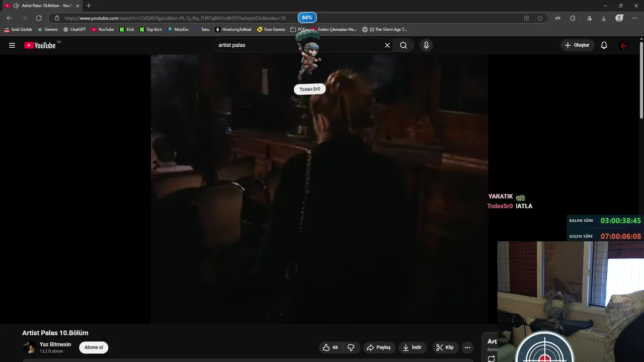
Task: Toggle playlist loop icon in side panel
Action: (x=491, y=358)
